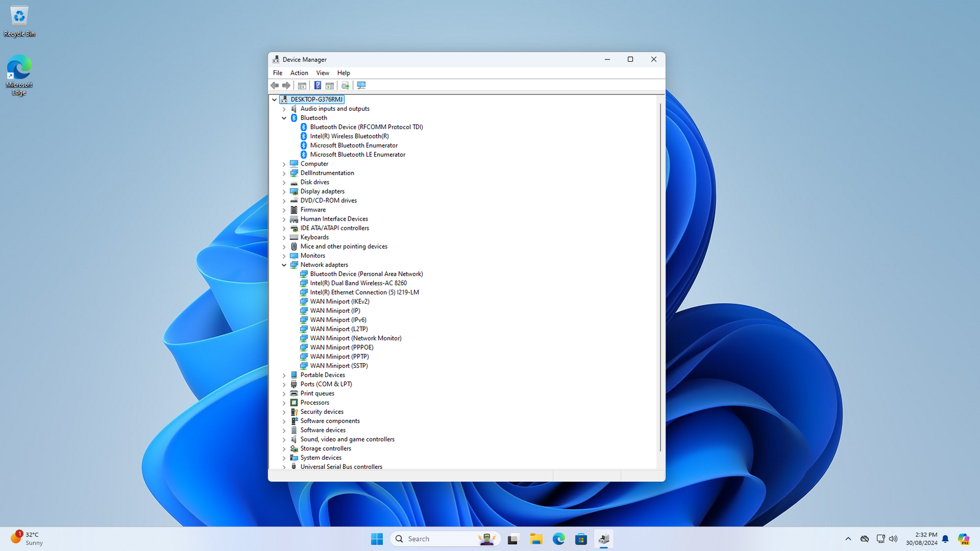Click the Scan for hardware changes icon
980x551 pixels.
click(361, 86)
